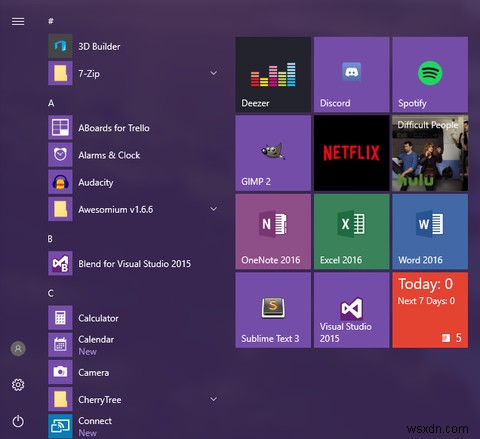The width and height of the screenshot is (480, 439).
Task: Click the "3D Builder" label
Action: (x=99, y=46)
